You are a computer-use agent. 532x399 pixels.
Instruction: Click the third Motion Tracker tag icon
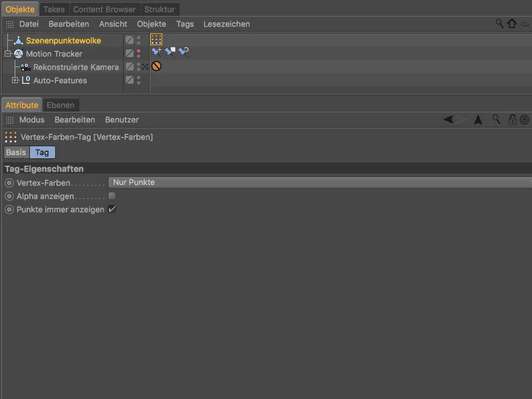pyautogui.click(x=184, y=52)
